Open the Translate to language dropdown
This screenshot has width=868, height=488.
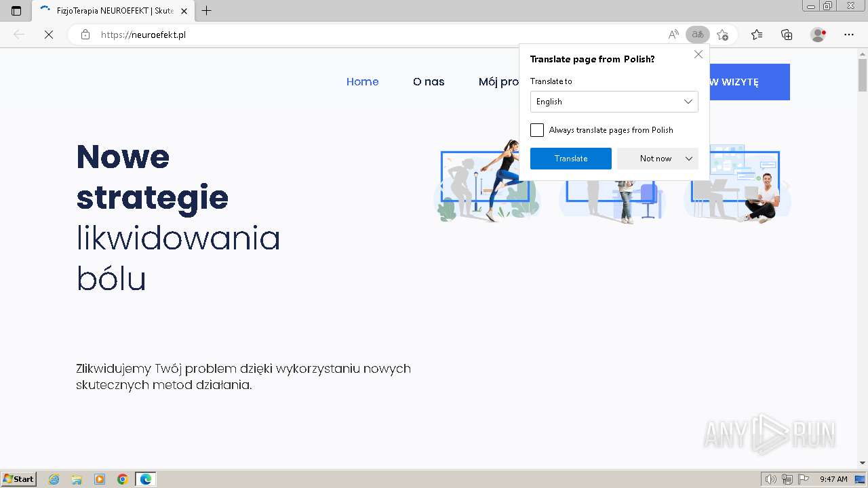[614, 102]
